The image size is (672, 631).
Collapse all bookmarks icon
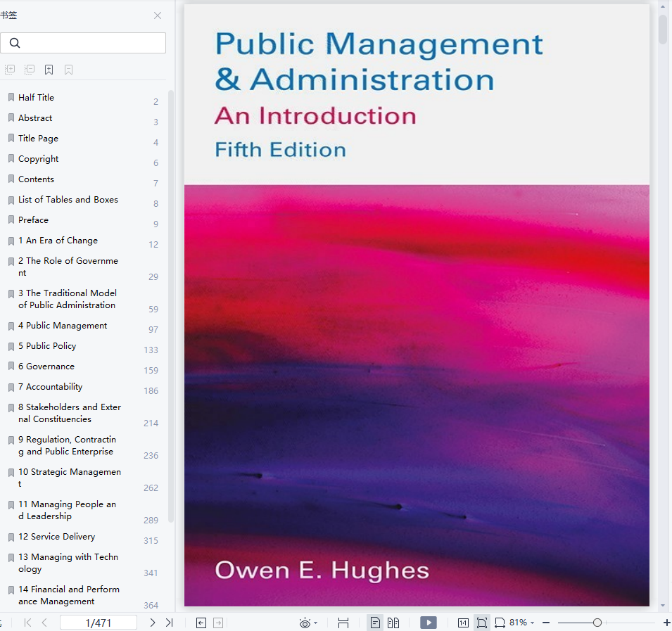tap(29, 70)
